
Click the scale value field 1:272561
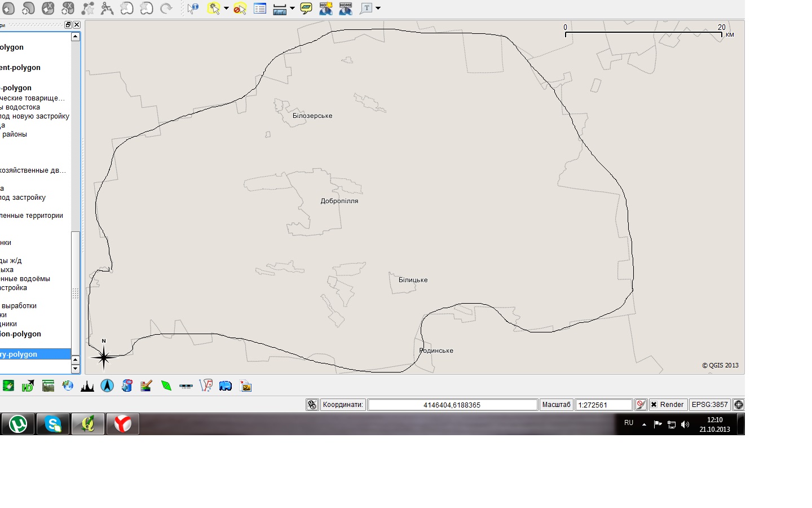click(603, 405)
